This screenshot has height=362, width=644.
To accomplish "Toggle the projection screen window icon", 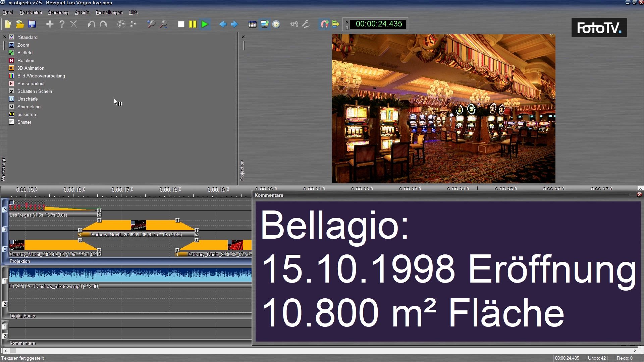I will click(x=265, y=24).
